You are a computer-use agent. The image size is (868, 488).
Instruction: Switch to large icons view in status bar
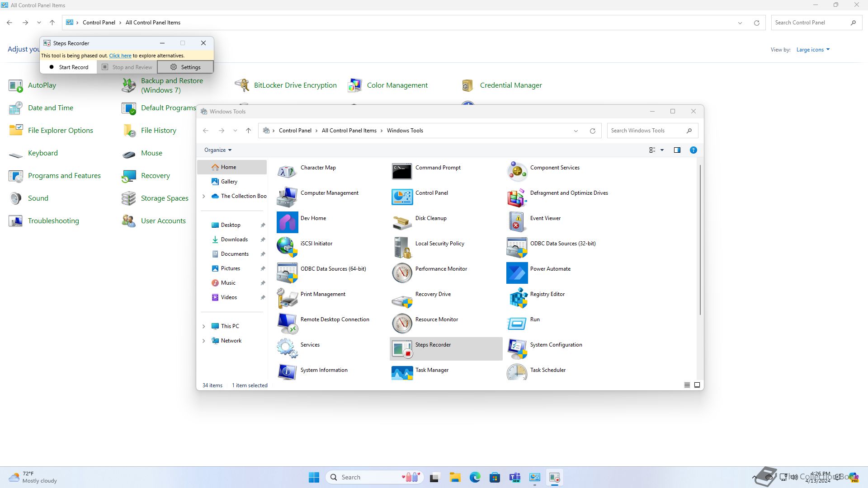click(x=697, y=385)
